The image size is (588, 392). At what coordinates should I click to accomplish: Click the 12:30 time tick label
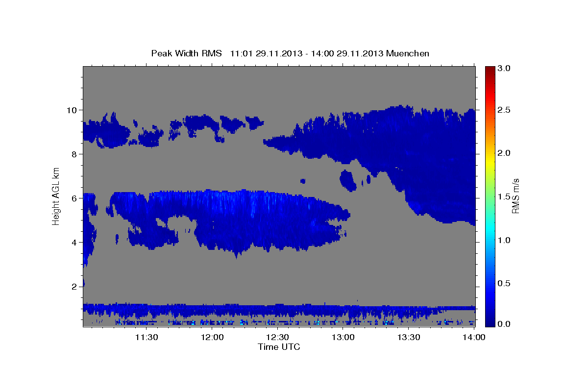(x=277, y=337)
